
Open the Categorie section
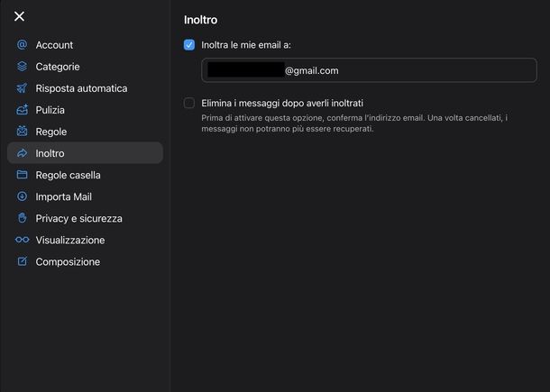[x=85, y=67]
